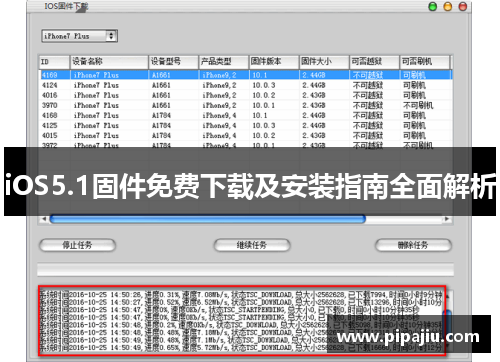Select firmware row with ID 4168
Viewport: 500px width, 362px height.
(246, 115)
